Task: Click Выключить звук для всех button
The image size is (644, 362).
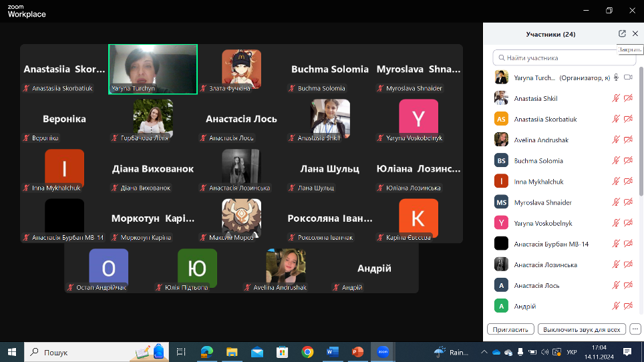Action: pos(583,329)
